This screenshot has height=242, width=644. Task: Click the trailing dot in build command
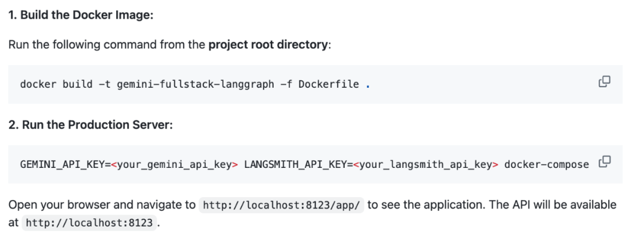pyautogui.click(x=367, y=87)
